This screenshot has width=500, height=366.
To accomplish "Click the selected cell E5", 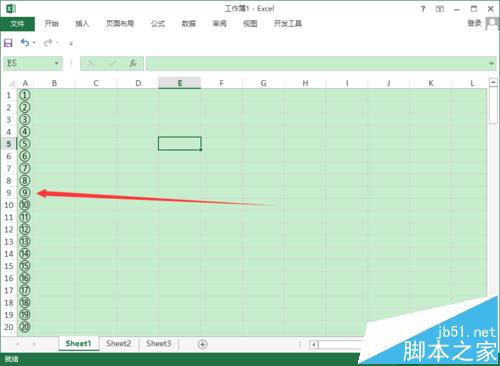I will tap(180, 144).
